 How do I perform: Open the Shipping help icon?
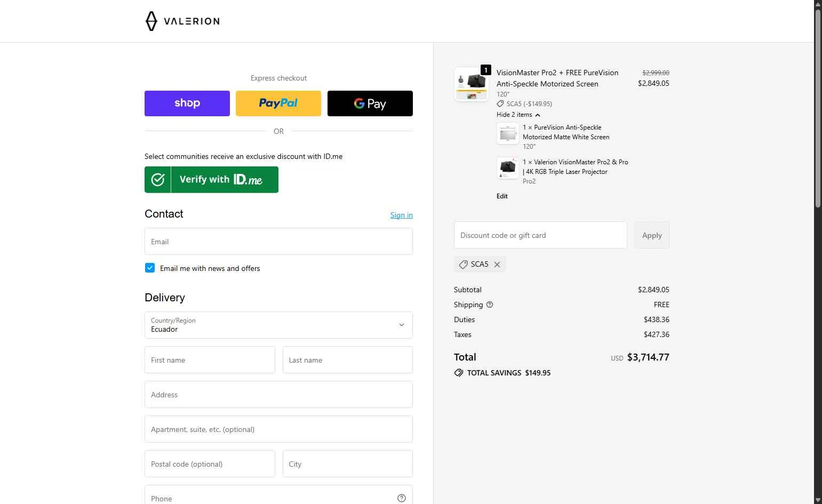490,305
